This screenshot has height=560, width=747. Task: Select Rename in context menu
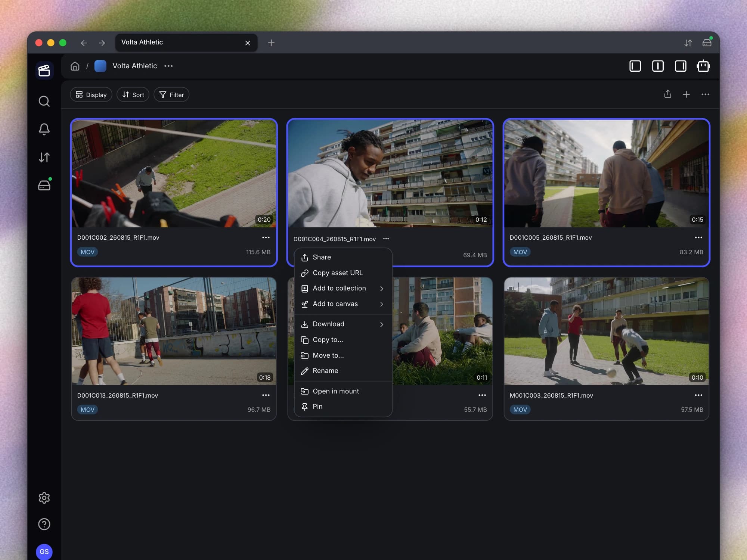click(x=343, y=371)
